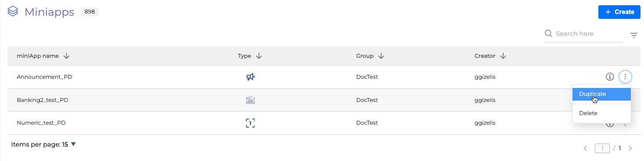Screen dimensions: 644x161
Task: Go to the next page arrow
Action: [x=630, y=149]
